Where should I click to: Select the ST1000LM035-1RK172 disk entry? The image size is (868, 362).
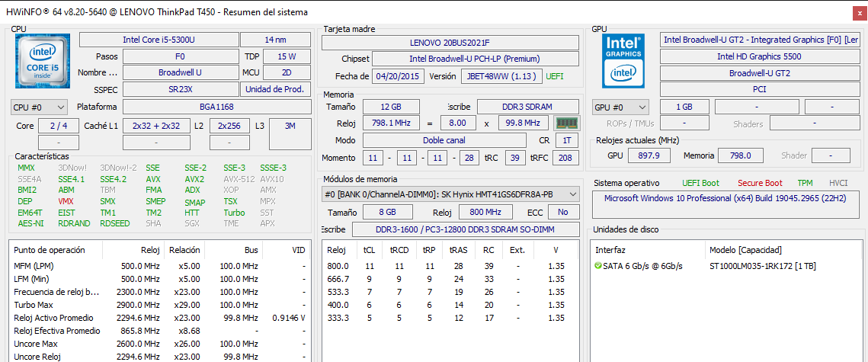(x=762, y=266)
